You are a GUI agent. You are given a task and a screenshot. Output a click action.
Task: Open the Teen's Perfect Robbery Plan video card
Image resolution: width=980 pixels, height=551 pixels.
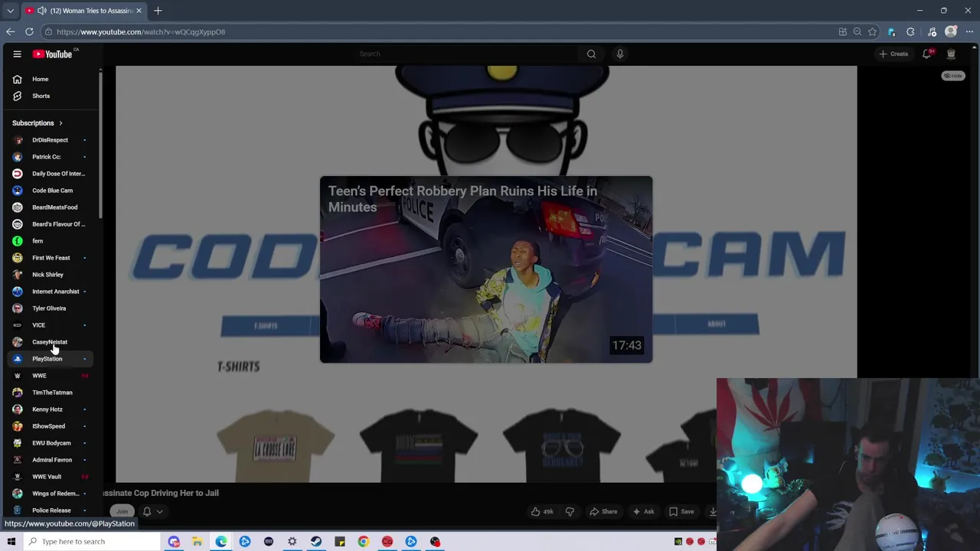click(486, 269)
